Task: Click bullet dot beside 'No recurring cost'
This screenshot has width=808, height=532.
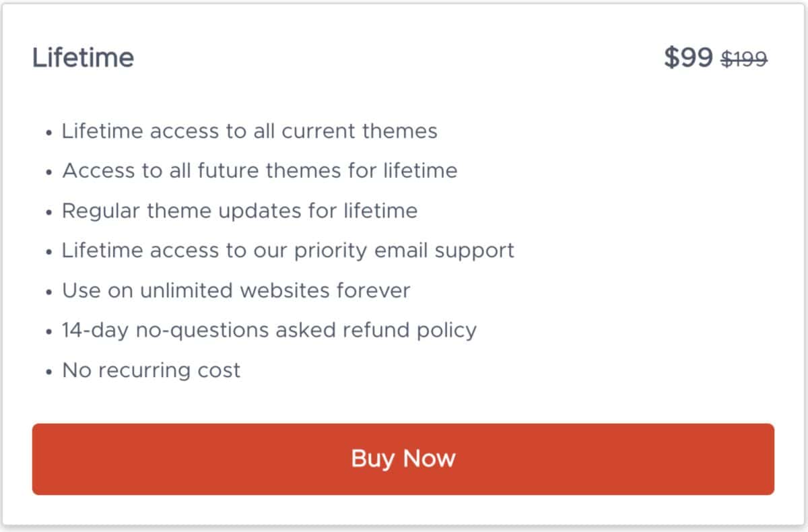Action: click(x=49, y=372)
